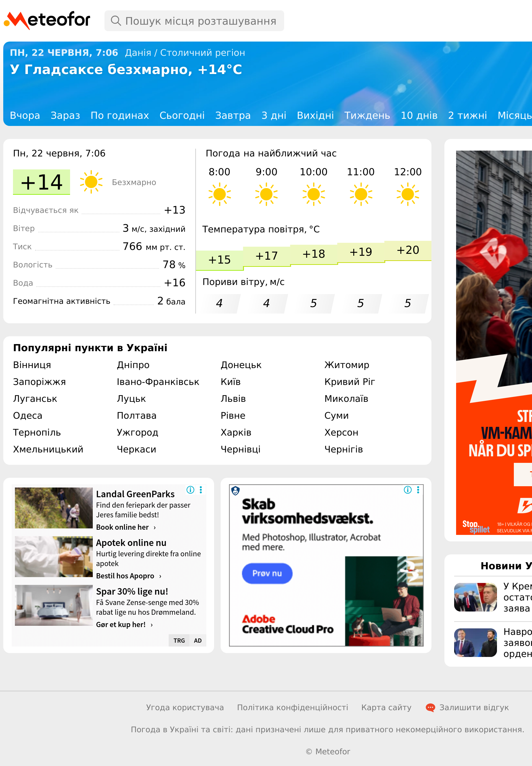Image resolution: width=532 pixels, height=766 pixels.
Task: Switch to Сьогодні tab
Action: tap(182, 115)
